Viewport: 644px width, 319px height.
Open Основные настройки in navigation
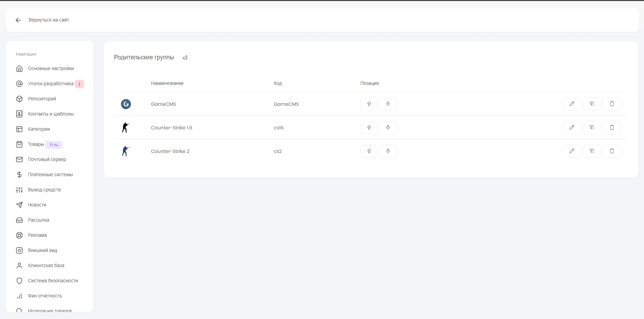coord(51,68)
